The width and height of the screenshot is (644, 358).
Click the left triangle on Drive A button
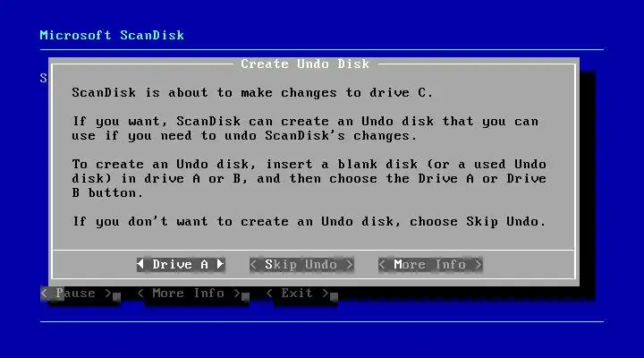(x=140, y=264)
